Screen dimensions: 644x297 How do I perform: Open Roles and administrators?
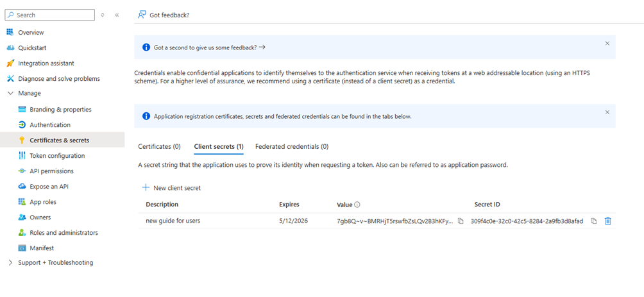[x=62, y=232]
